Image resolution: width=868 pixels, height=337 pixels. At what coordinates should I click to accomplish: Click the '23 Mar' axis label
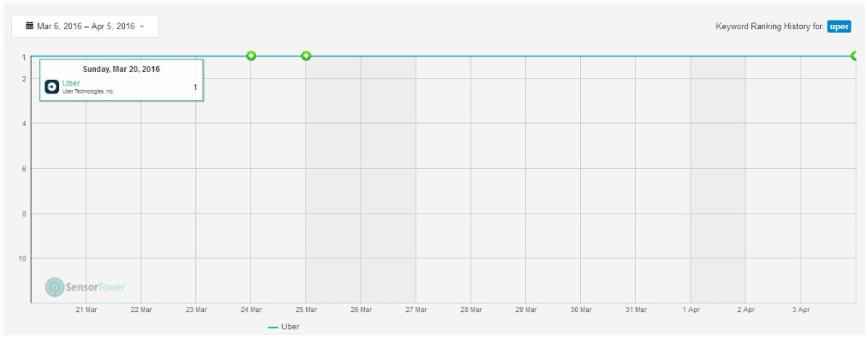196,310
